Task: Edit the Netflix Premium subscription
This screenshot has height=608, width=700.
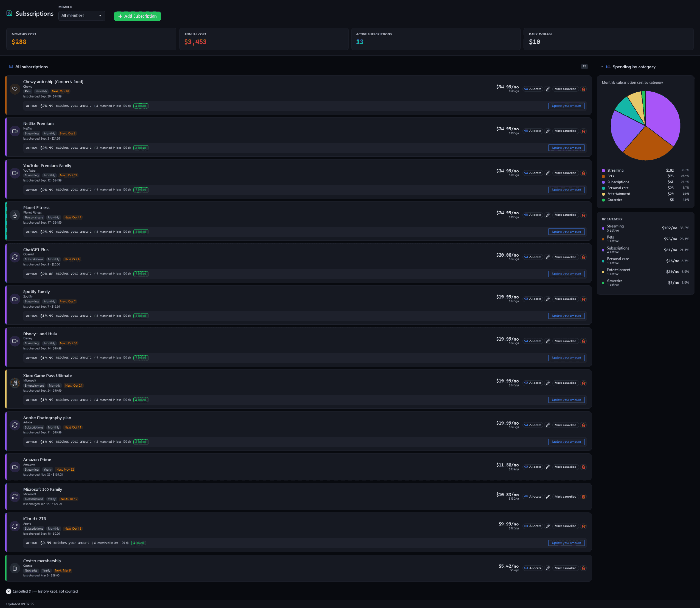Action: [x=547, y=131]
